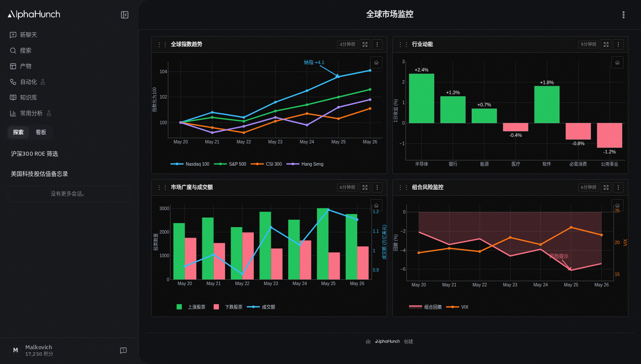Collapse the sidebar panel icon
The width and height of the screenshot is (641, 364).
125,15
